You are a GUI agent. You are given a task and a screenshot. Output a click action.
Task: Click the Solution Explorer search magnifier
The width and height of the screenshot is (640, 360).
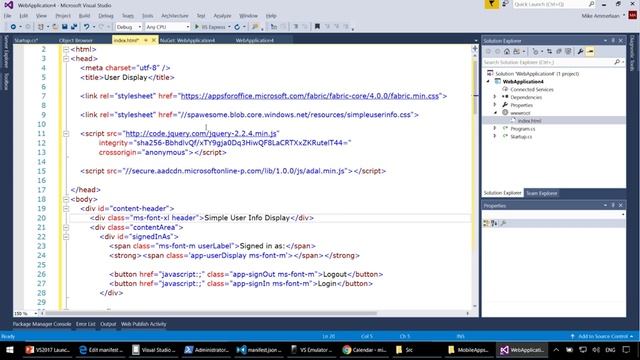coord(617,62)
